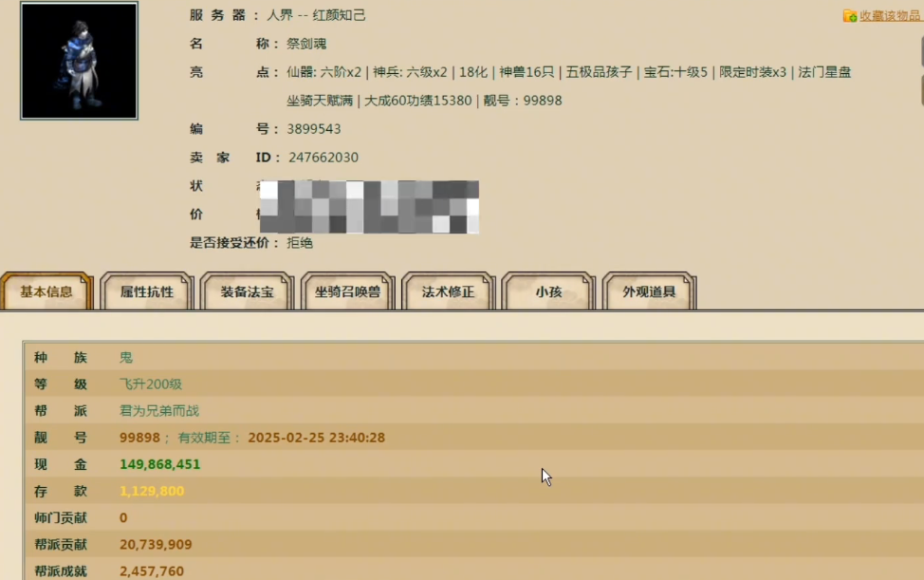Open the 收藏该物品 favorite link
This screenshot has width=924, height=580.
click(890, 16)
